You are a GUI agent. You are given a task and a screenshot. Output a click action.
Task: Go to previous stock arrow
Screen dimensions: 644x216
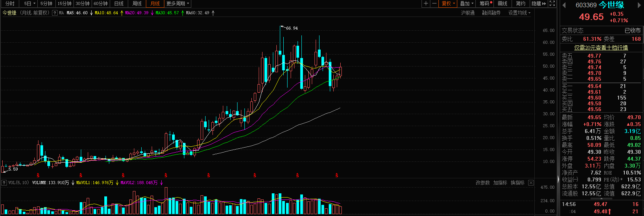564,5
